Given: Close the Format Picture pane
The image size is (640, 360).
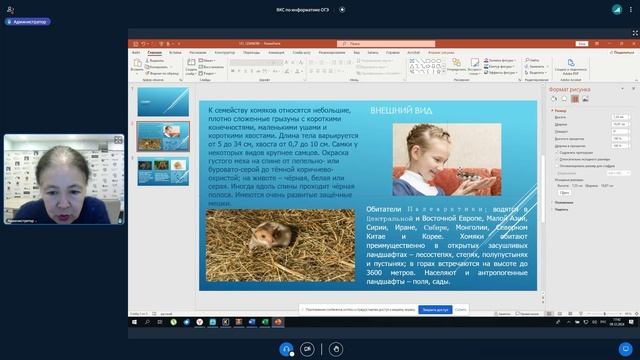Looking at the screenshot, I should (633, 89).
